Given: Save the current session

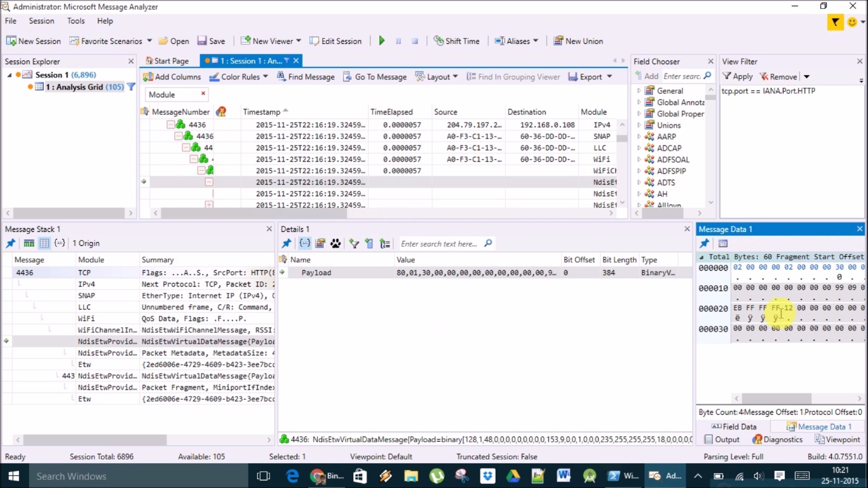Looking at the screenshot, I should 211,41.
